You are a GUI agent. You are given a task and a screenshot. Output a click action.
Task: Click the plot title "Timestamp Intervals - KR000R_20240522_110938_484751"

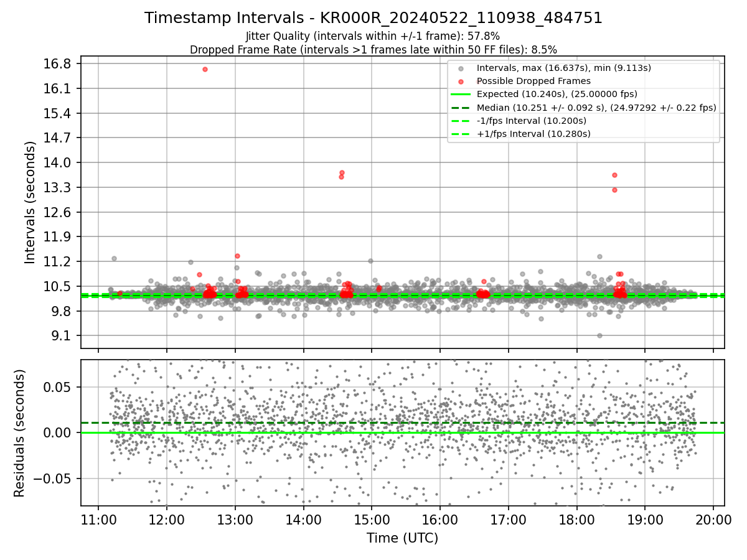(x=374, y=18)
